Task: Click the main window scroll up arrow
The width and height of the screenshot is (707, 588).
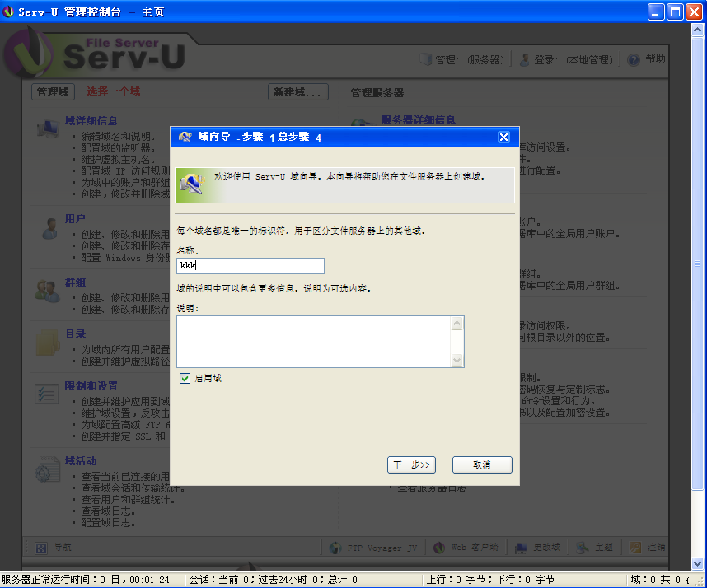Action: pos(698,30)
